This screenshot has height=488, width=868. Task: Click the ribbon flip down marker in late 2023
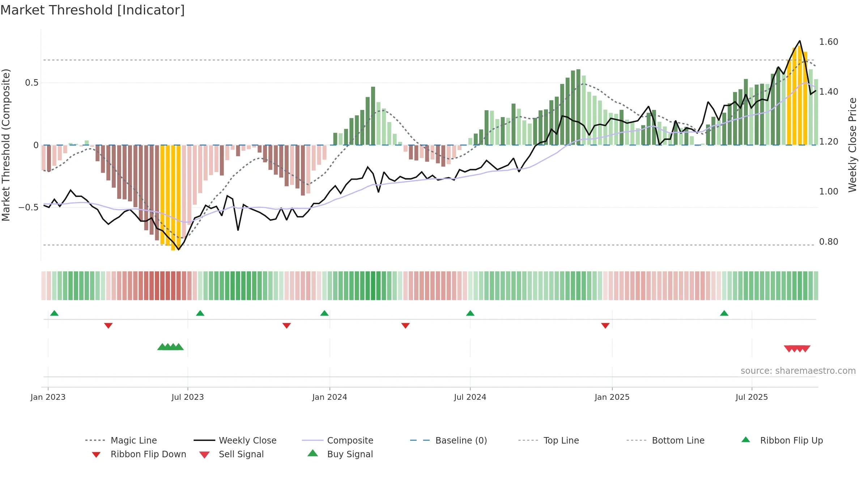click(286, 326)
